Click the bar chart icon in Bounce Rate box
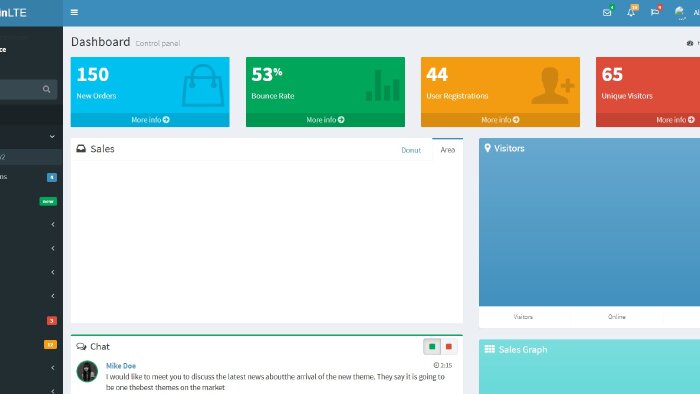 pyautogui.click(x=383, y=85)
